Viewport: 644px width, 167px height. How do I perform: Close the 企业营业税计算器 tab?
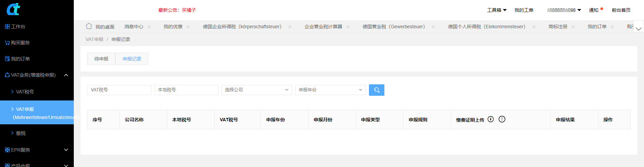[348, 27]
